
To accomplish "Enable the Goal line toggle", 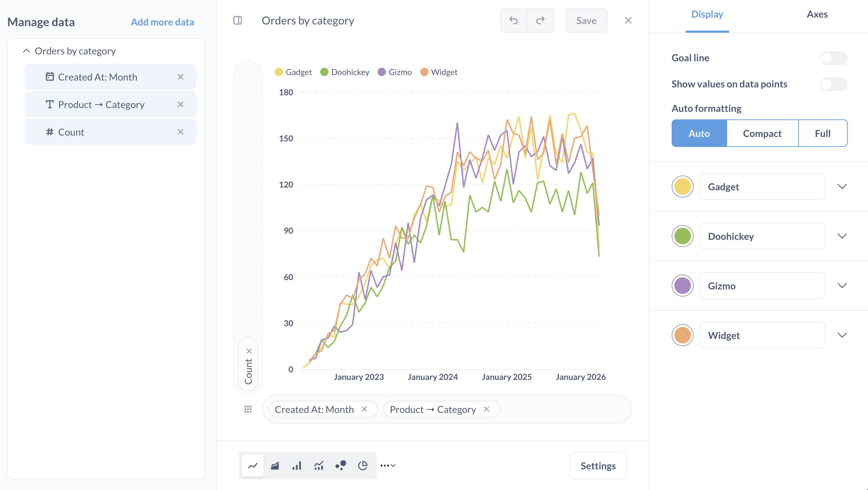I will (x=833, y=58).
